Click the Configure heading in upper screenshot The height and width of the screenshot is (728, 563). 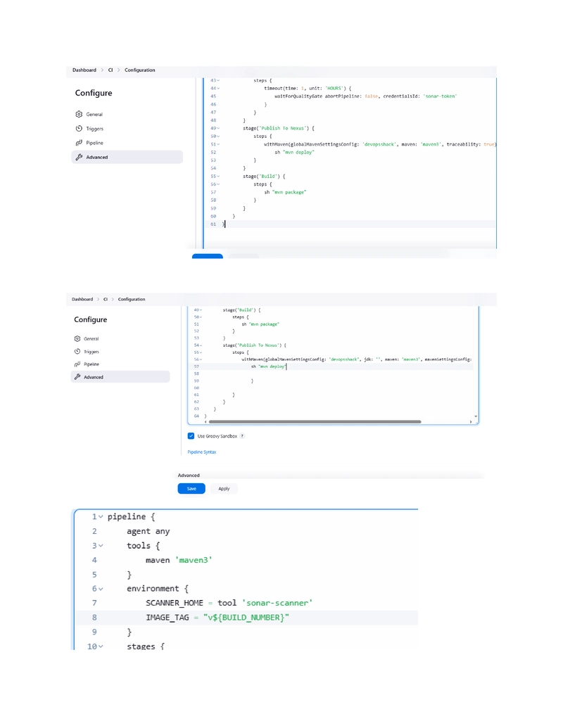[94, 93]
